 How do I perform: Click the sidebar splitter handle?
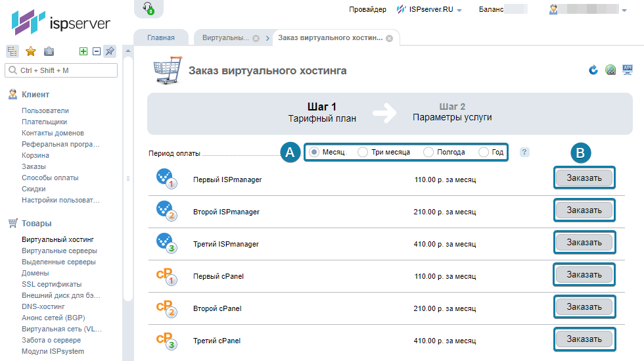click(128, 178)
